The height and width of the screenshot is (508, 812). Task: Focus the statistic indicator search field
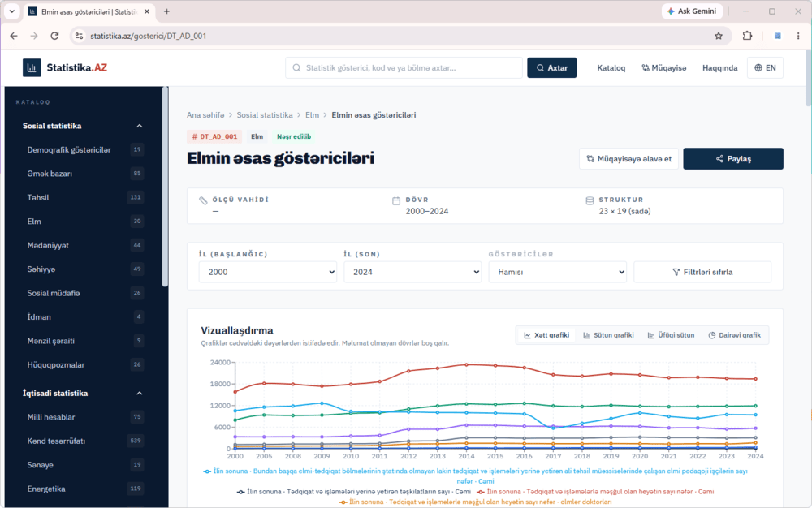point(404,68)
